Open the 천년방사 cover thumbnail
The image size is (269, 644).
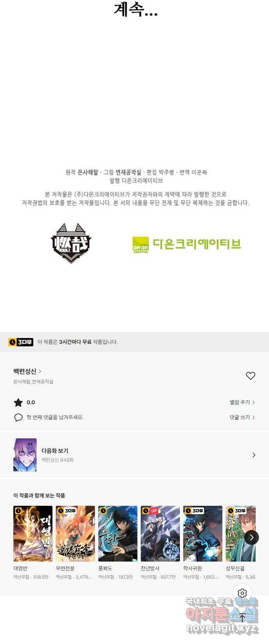pyautogui.click(x=160, y=534)
